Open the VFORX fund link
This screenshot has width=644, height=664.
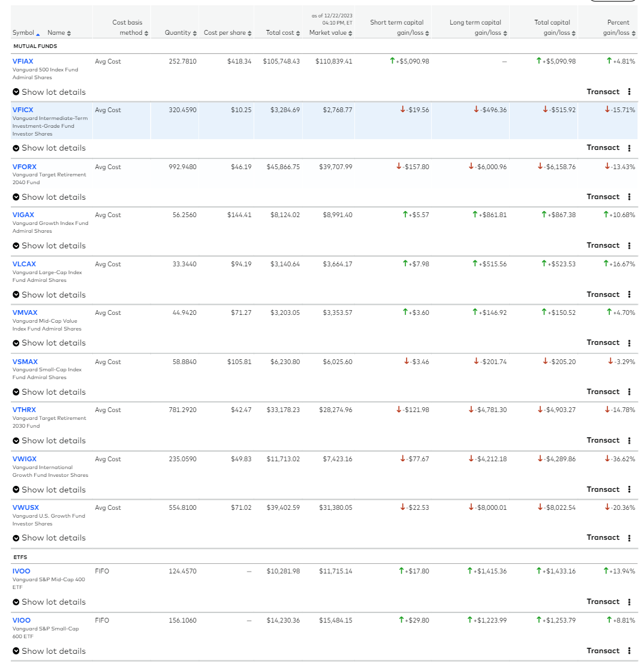click(25, 167)
